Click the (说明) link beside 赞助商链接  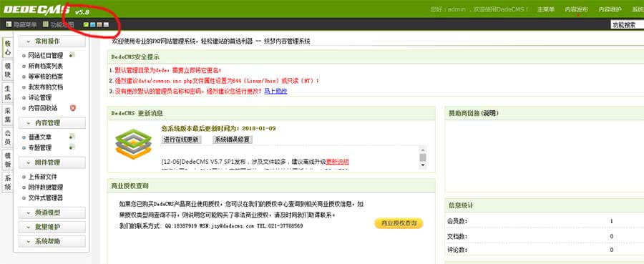[489, 113]
